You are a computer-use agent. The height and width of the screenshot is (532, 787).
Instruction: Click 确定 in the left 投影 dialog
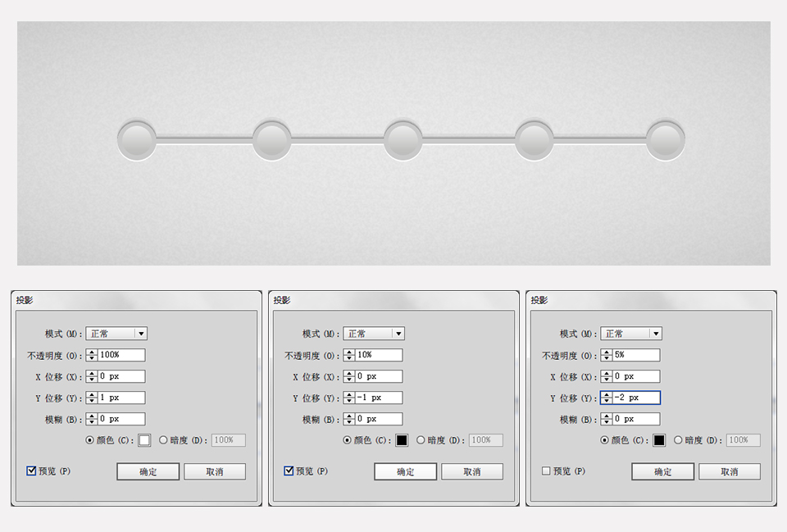point(148,472)
